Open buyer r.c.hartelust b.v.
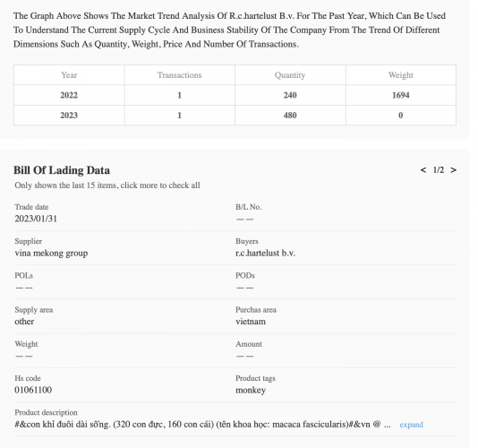Viewport: 478px width, 448px height. coord(266,254)
